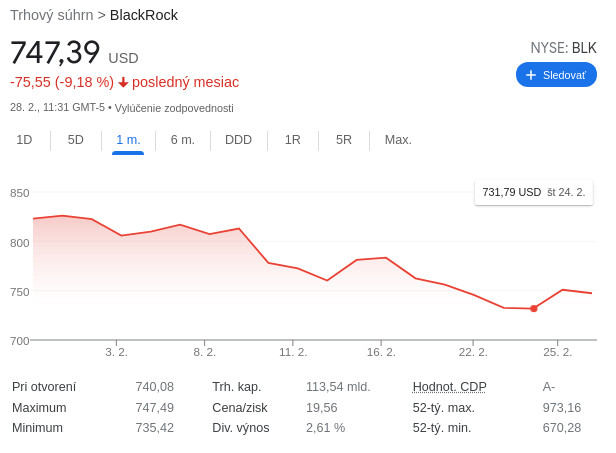Click the red down arrow price icon
Viewport: 616px width, 453px height.
pyautogui.click(x=123, y=83)
